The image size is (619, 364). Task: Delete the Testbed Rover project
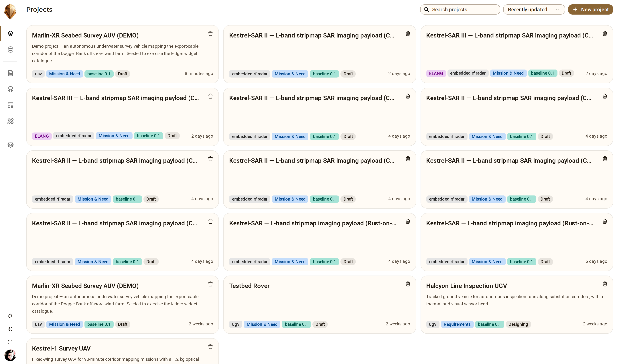(407, 284)
